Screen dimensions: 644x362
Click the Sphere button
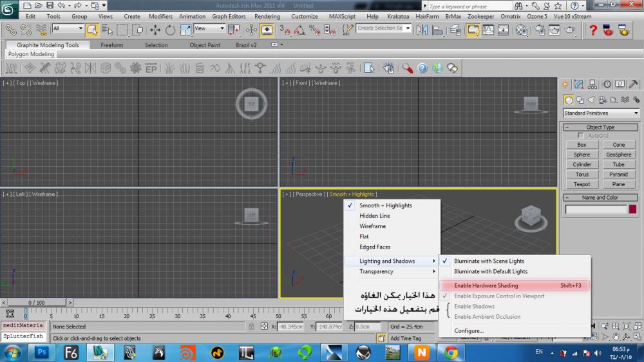(x=582, y=155)
